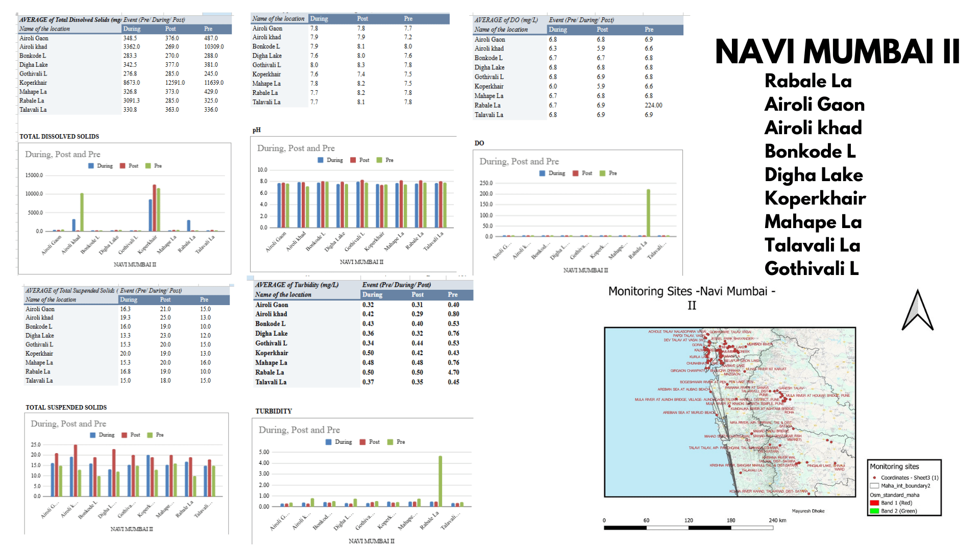980x551 pixels.
Task: Click Bonkode L in the large site list
Action: pyautogui.click(x=810, y=151)
